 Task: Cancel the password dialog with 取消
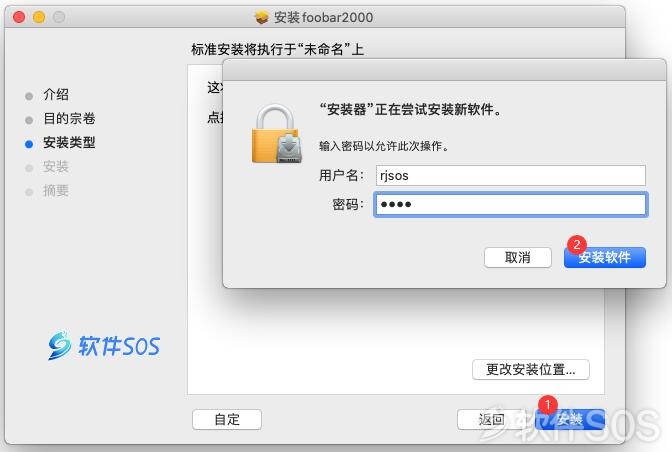point(518,257)
